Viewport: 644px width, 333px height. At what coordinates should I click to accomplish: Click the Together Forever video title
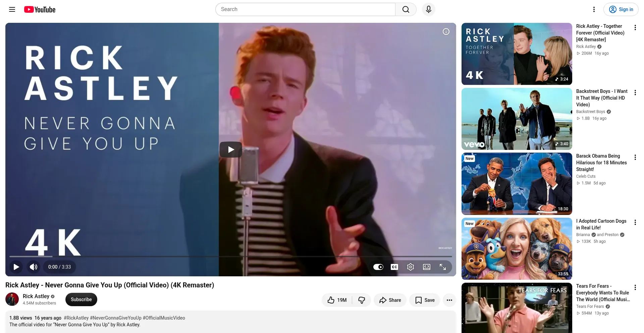click(600, 33)
